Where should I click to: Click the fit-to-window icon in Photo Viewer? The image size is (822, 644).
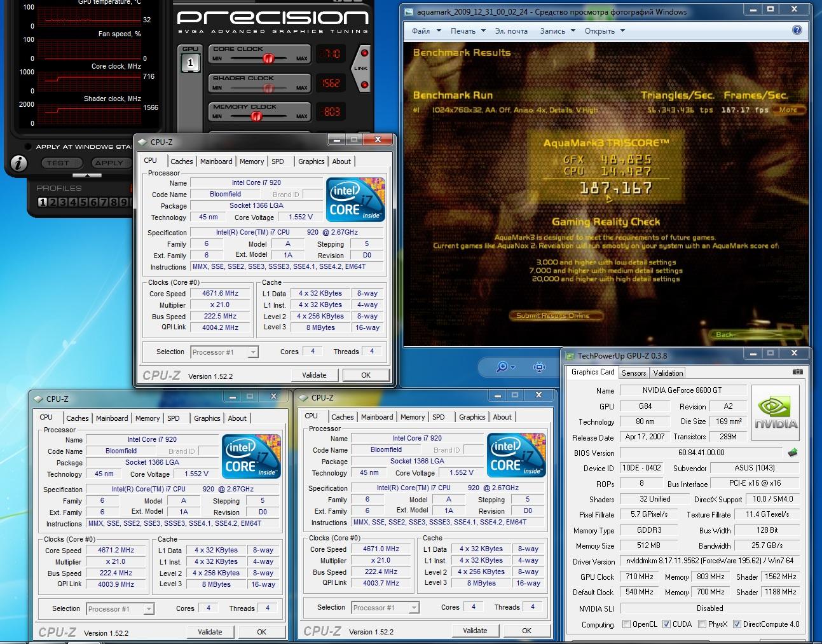coord(539,367)
